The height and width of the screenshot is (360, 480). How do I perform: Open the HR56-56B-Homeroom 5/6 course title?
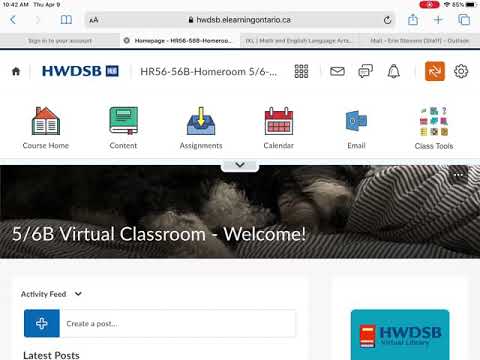tap(208, 72)
